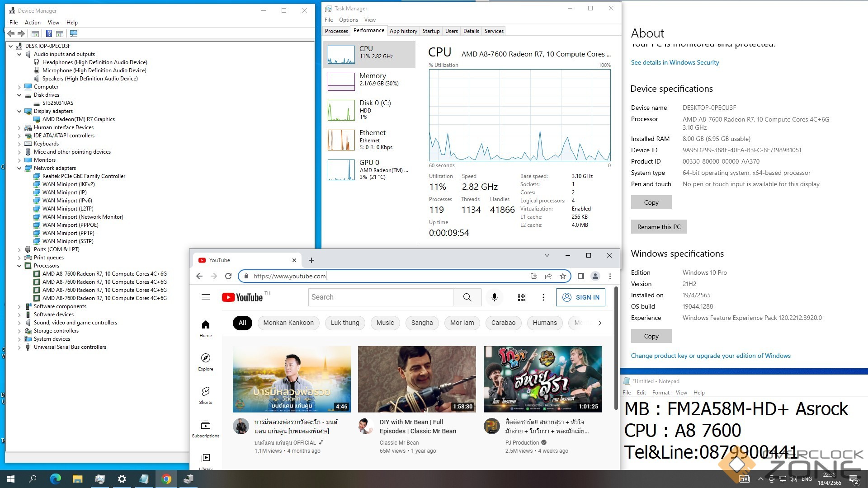Image resolution: width=868 pixels, height=488 pixels.
Task: Click the YouTube search input field
Action: [381, 297]
